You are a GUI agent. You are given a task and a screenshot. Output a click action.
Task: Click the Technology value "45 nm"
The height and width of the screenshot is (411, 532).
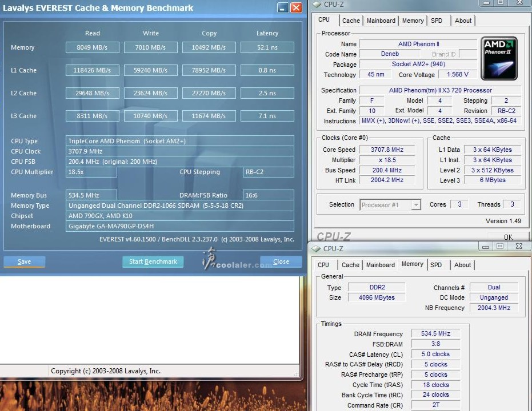pyautogui.click(x=375, y=74)
